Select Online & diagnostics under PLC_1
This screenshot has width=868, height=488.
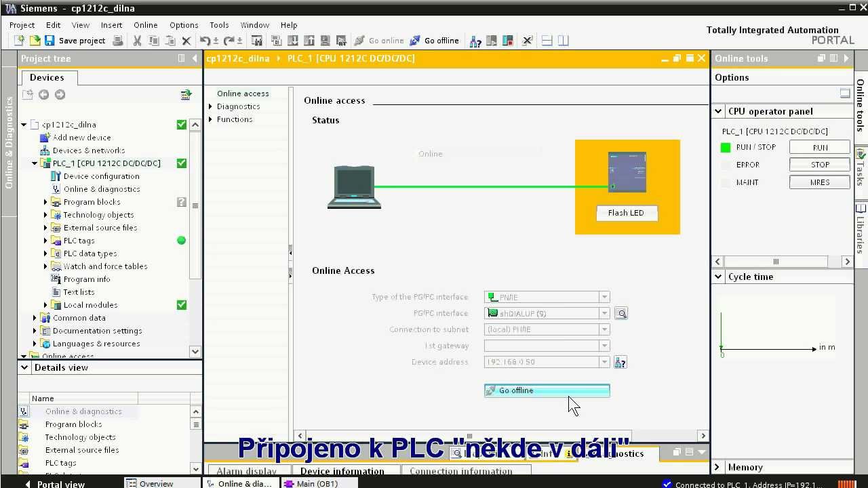tap(102, 189)
